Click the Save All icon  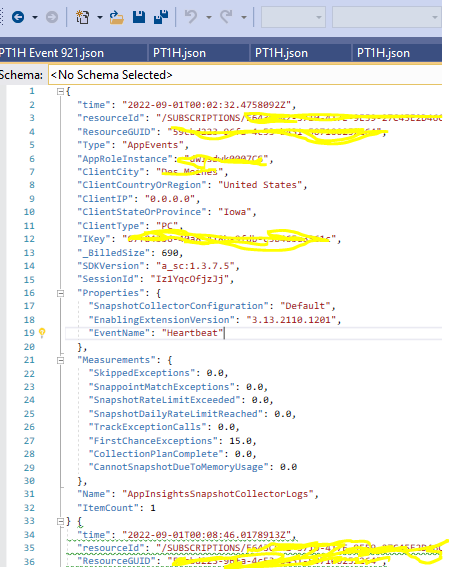(x=161, y=17)
